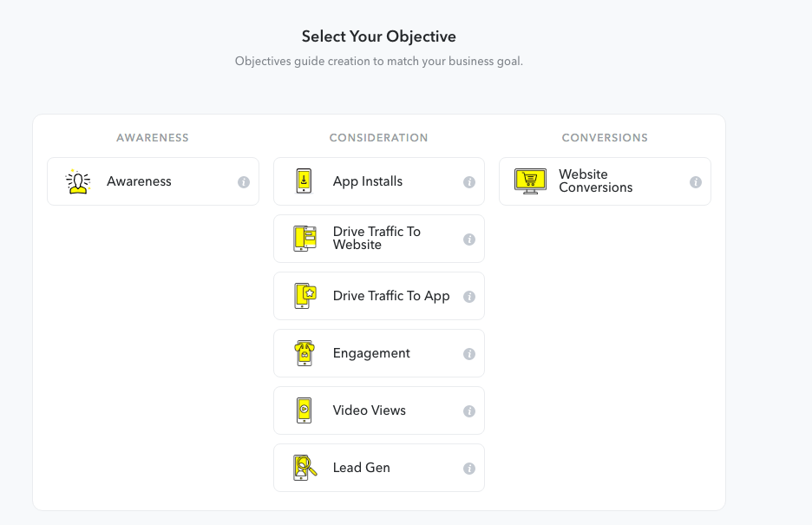The width and height of the screenshot is (812, 525).
Task: Select the Video Views objective text
Action: (370, 410)
